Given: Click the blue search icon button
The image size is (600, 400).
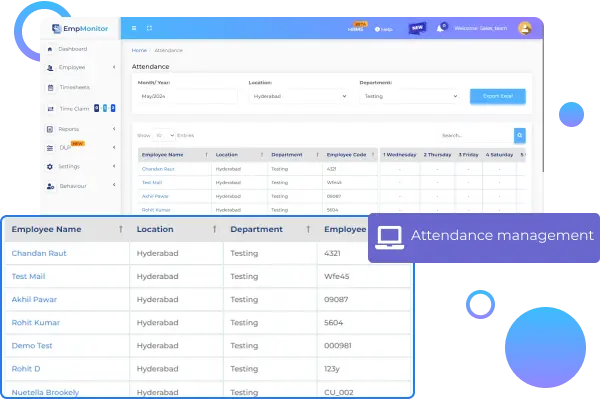Looking at the screenshot, I should [520, 135].
